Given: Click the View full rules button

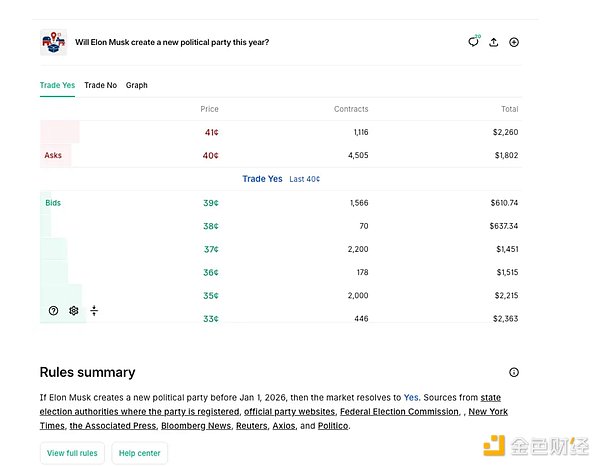Looking at the screenshot, I should click(x=72, y=453).
